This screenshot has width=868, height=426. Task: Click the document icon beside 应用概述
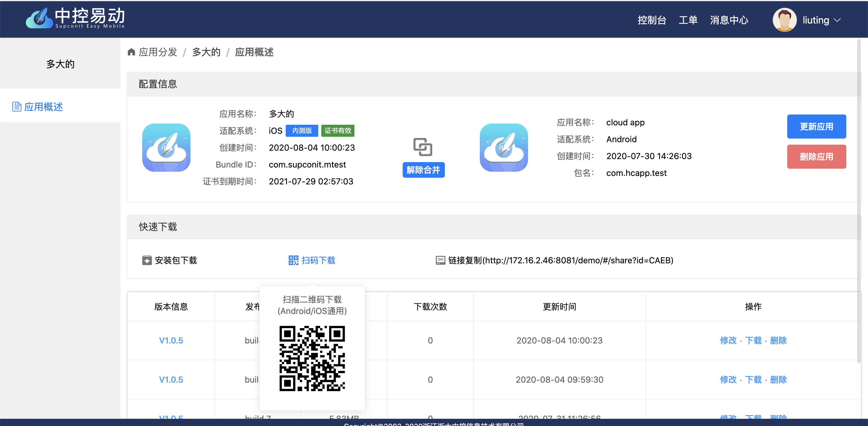(x=17, y=107)
